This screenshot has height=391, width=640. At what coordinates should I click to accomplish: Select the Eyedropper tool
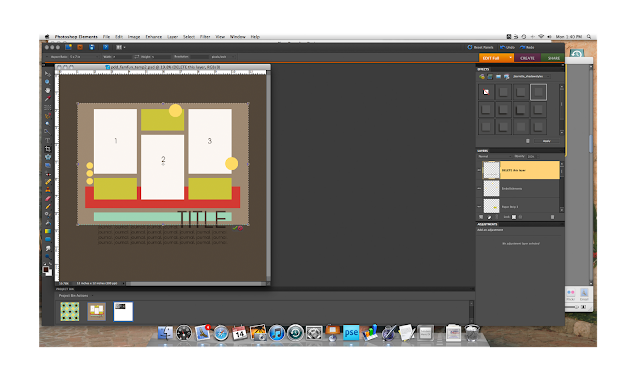coord(48,99)
